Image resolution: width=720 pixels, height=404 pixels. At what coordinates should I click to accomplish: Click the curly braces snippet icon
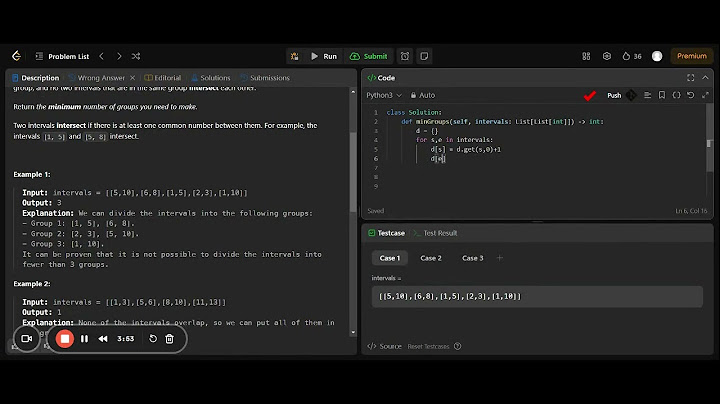click(x=676, y=95)
